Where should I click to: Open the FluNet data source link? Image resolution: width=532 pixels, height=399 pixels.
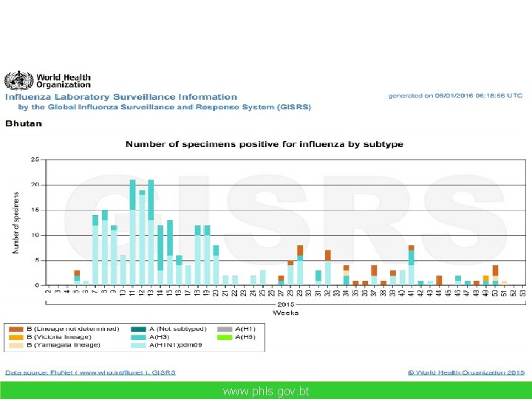click(90, 372)
